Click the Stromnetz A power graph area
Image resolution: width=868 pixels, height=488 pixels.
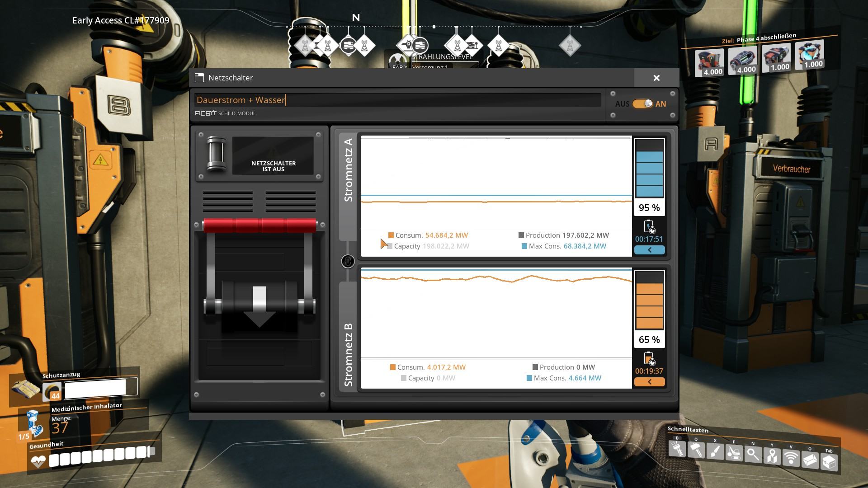click(496, 182)
